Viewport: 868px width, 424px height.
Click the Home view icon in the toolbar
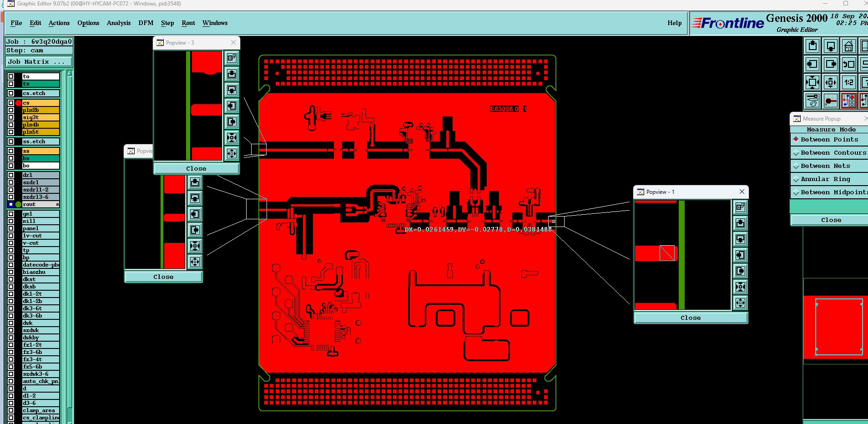pos(848,46)
